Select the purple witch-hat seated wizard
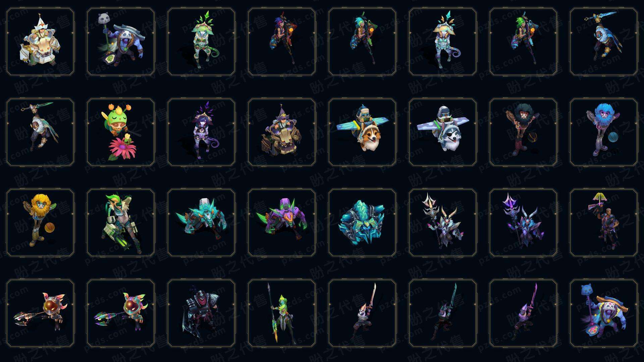This screenshot has width=644, height=362. [x=282, y=132]
